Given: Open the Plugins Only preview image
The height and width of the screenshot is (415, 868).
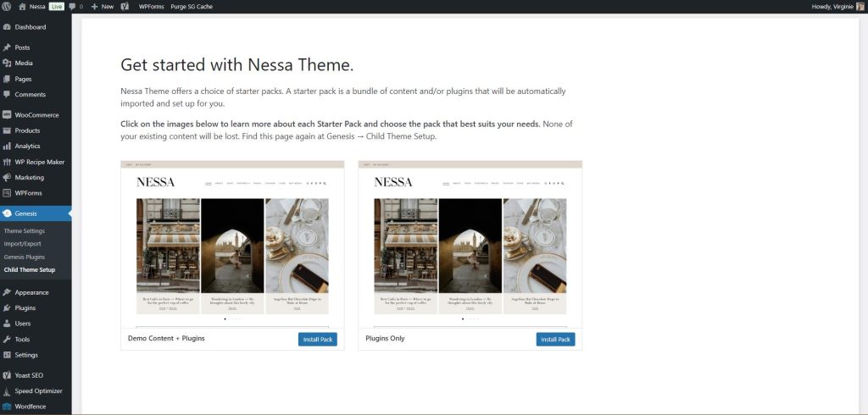Looking at the screenshot, I should 470,244.
